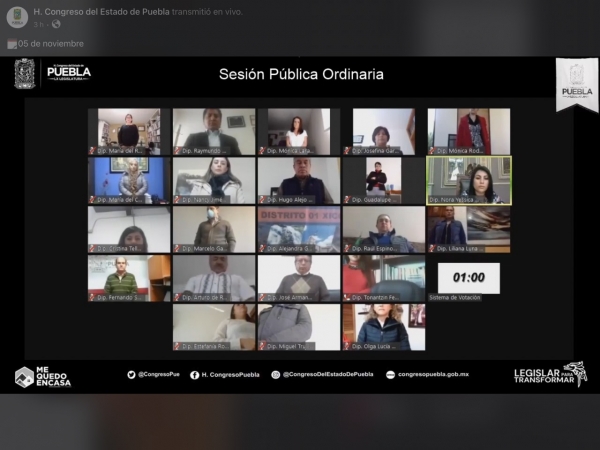Click the 01:00 Sistema de Votación timer
Screen dimensions: 600x450
[468, 278]
